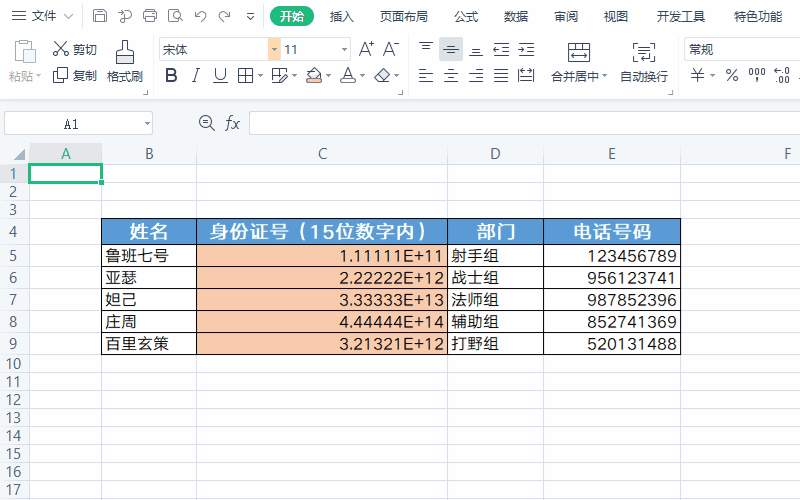Apply thousands separator 000 icon

[757, 76]
